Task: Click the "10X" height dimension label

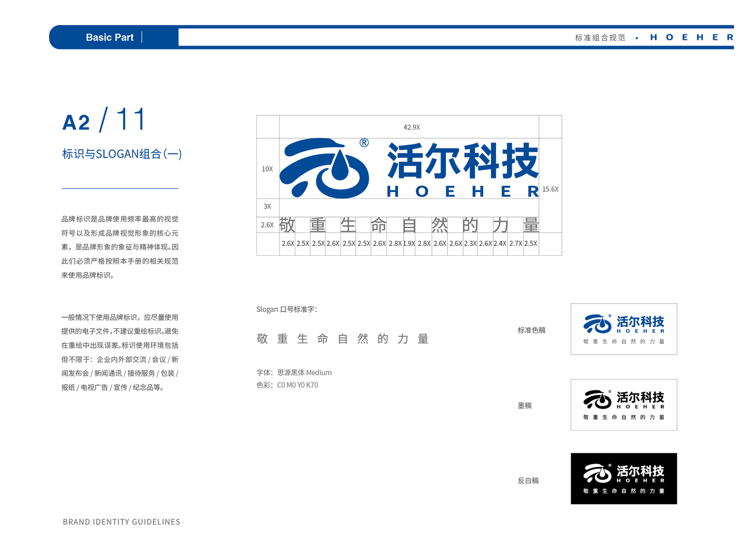Action: click(x=267, y=169)
